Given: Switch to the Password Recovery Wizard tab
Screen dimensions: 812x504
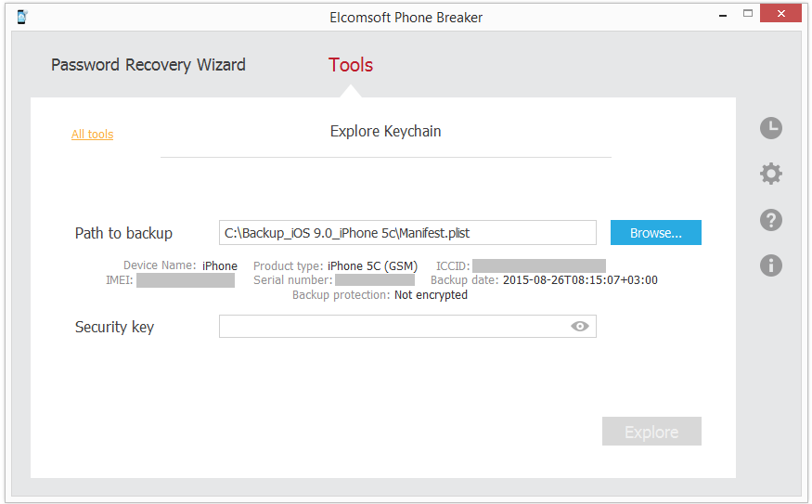Looking at the screenshot, I should tap(148, 65).
